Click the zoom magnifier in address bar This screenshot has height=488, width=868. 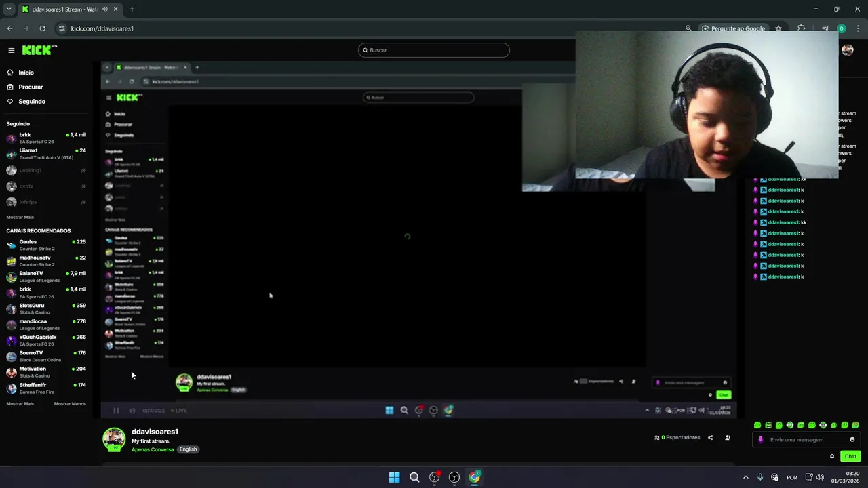[688, 28]
